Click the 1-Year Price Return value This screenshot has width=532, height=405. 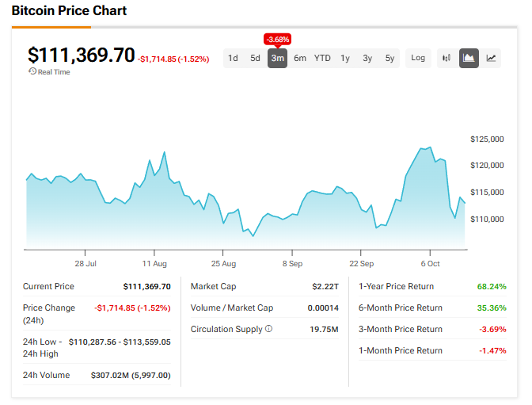point(492,286)
